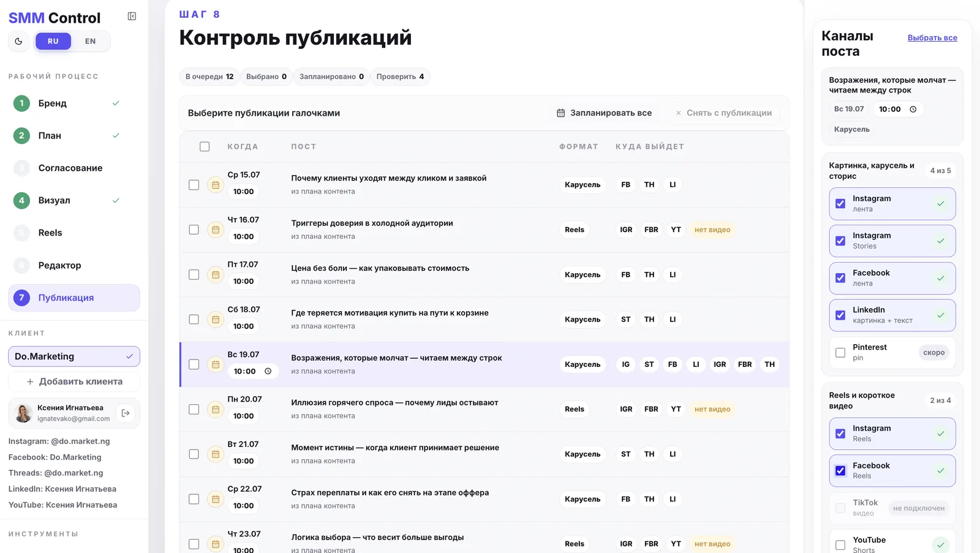The width and height of the screenshot is (980, 553).
Task: Open post 'Триггеры доверия в холодной аудитории'
Action: 372,223
